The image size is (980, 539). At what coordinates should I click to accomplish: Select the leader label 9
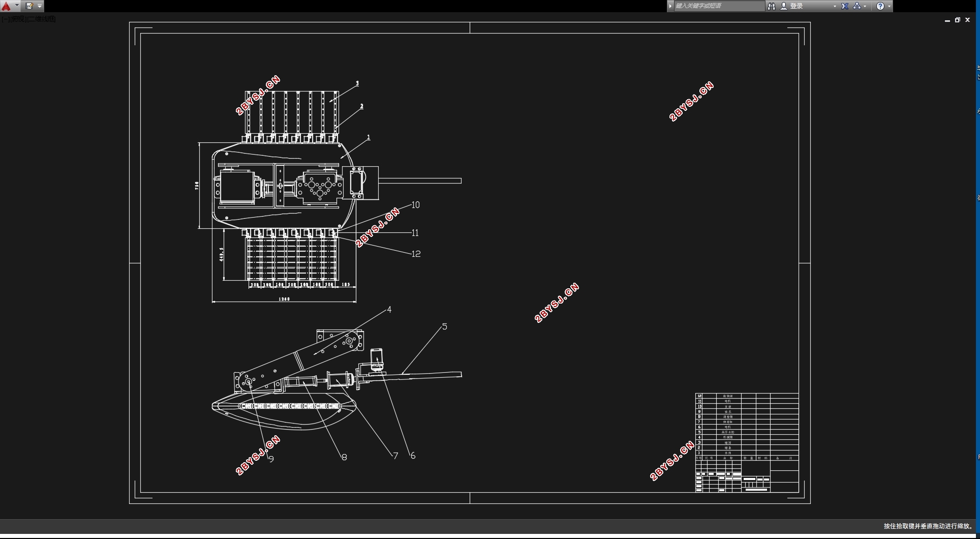[x=271, y=459]
